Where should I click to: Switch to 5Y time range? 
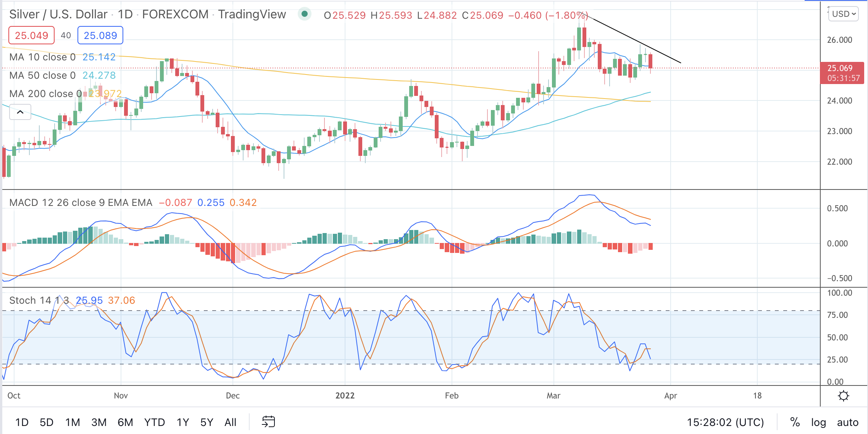pos(207,422)
